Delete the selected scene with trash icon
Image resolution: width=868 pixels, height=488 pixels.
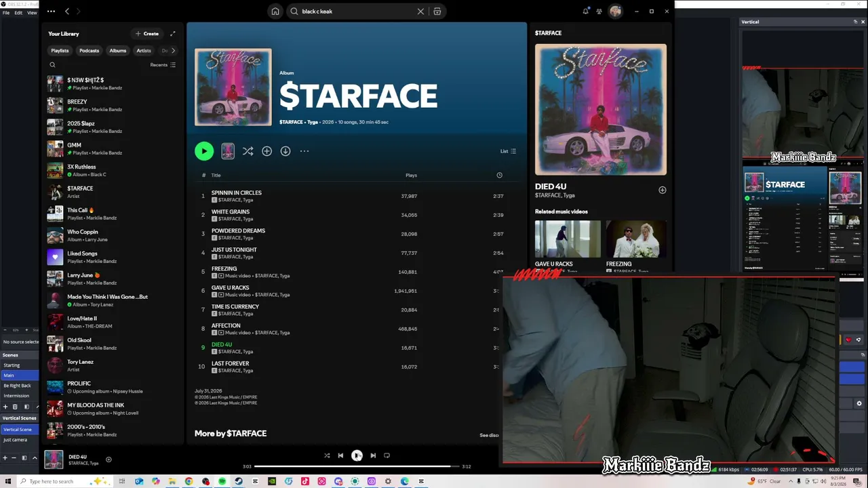click(15, 407)
